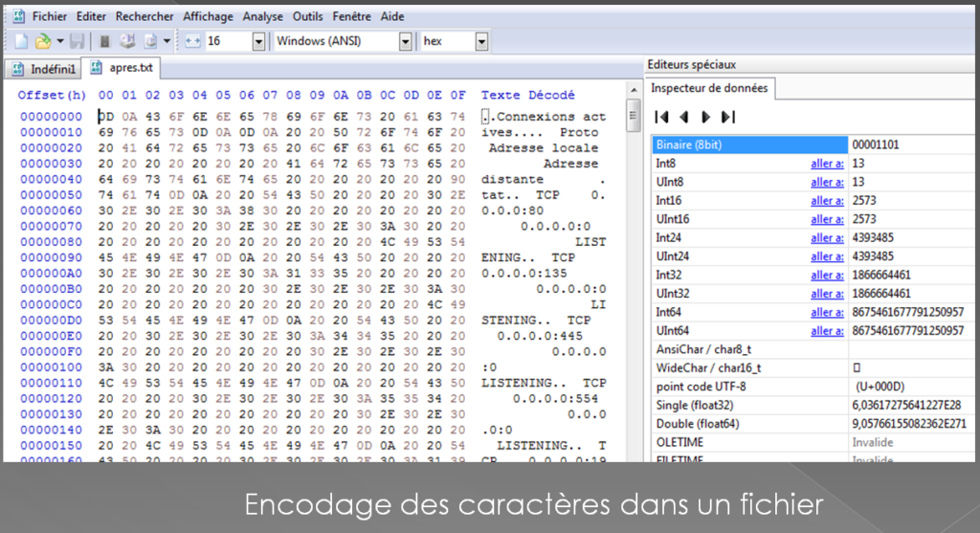This screenshot has width=980, height=533.
Task: Go to next byte in data inspector
Action: 705,117
